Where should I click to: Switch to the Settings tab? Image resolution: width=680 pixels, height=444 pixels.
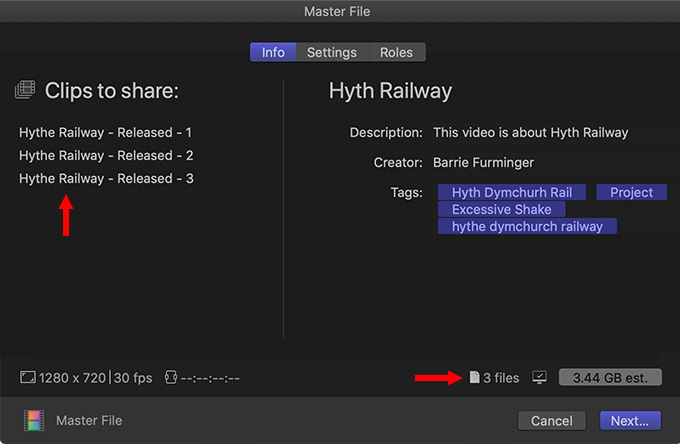click(x=332, y=52)
